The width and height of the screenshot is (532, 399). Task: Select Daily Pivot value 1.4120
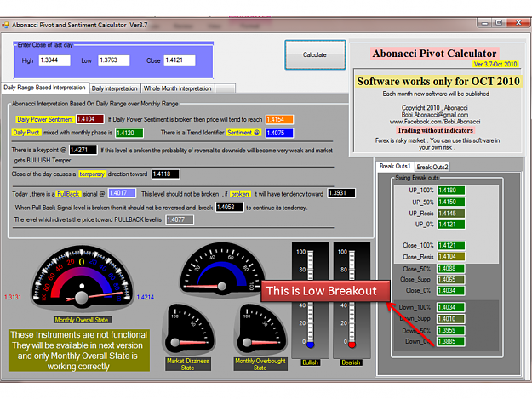pos(129,133)
